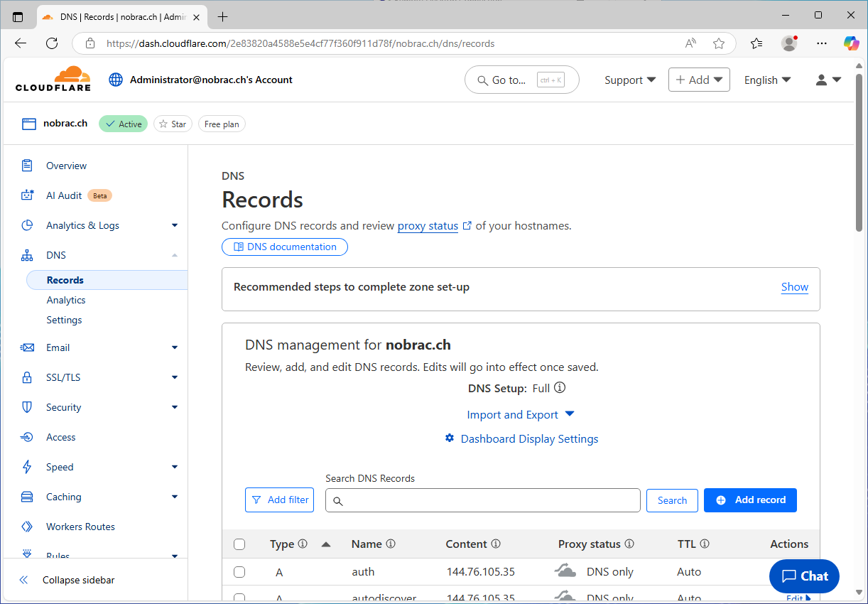
Task: Click the Add record button
Action: click(x=750, y=500)
